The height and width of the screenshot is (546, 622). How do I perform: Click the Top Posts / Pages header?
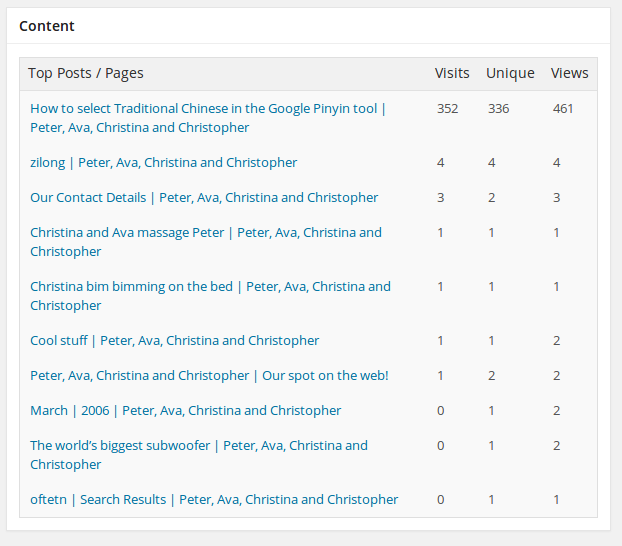point(86,73)
